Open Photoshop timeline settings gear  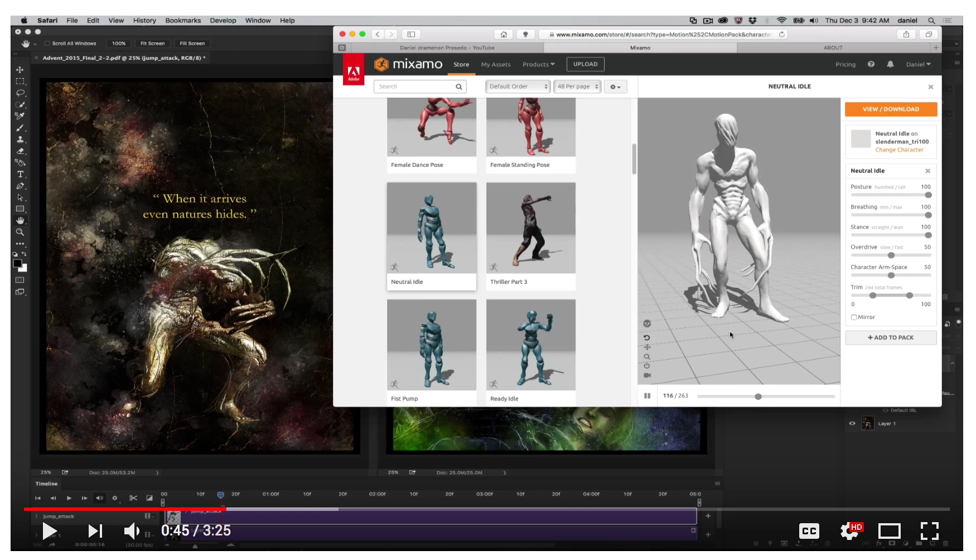tap(115, 498)
